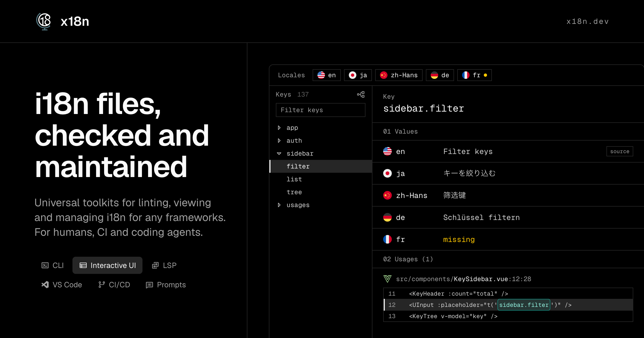Screen dimensions: 644x338
Task: Open the KeySidebar.vue:12:28 usage link
Action: point(464,279)
